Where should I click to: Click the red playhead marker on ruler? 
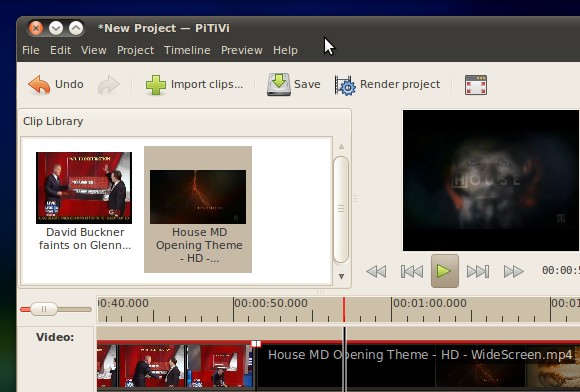344,310
